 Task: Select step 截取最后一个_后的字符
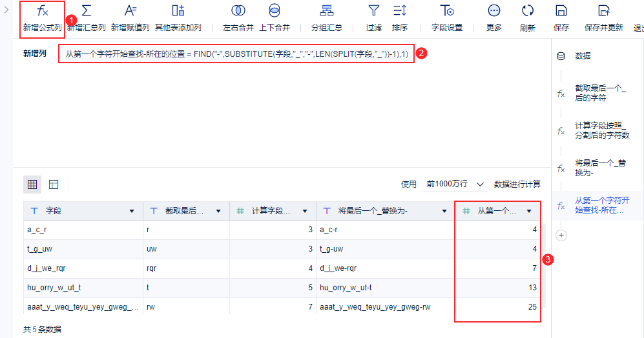(600, 93)
